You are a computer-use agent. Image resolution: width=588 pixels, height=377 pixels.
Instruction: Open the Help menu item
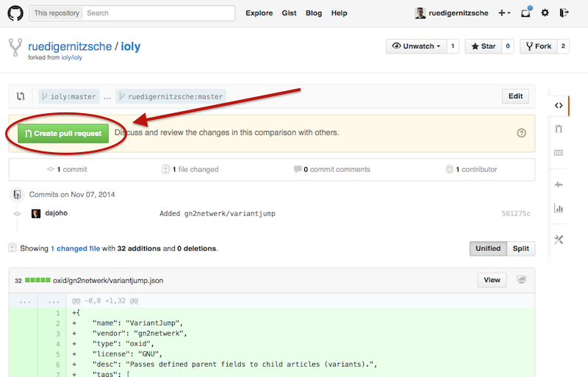tap(339, 13)
